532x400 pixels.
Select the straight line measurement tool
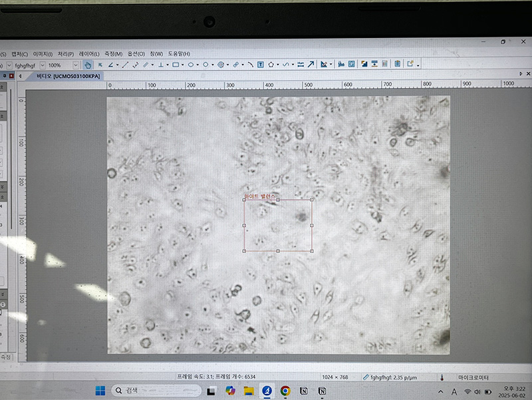(124, 65)
